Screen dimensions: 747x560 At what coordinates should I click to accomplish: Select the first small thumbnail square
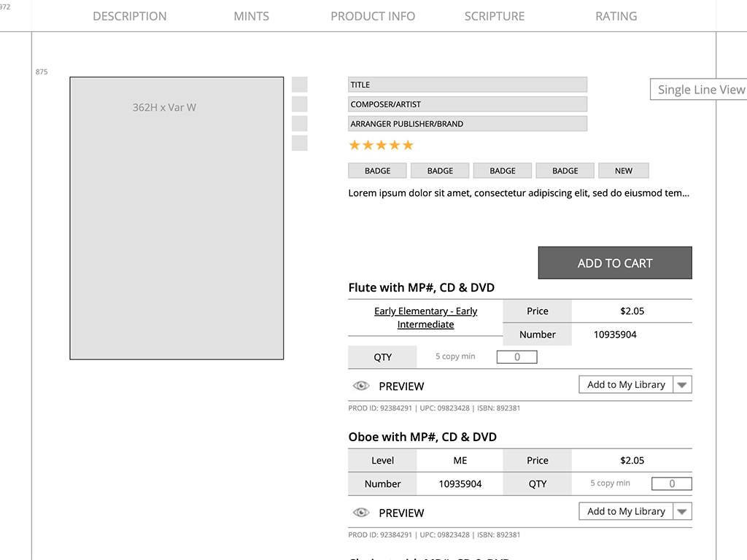click(299, 85)
